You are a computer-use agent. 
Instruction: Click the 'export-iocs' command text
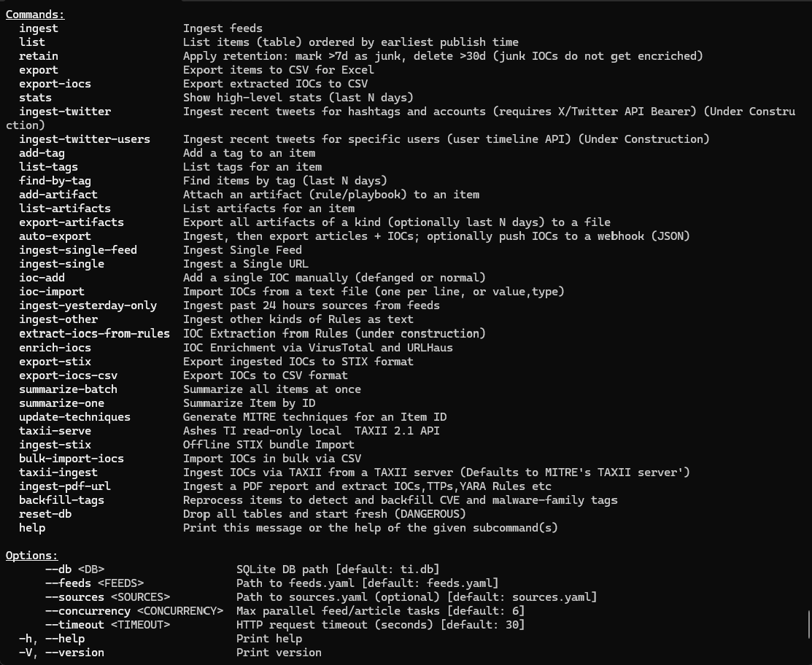55,84
